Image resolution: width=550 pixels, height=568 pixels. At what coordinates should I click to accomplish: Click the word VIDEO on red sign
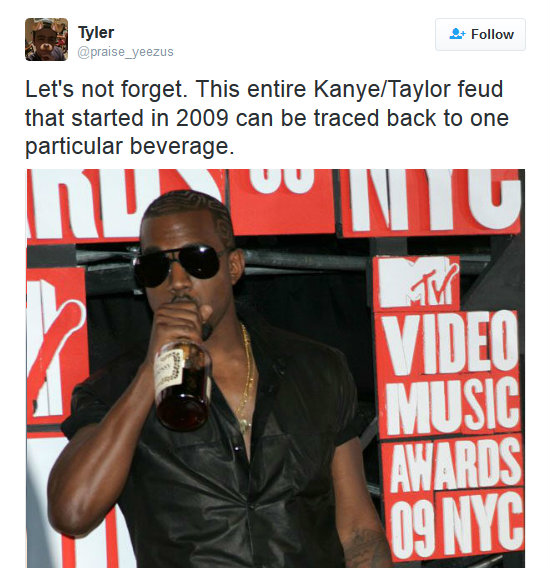click(x=449, y=342)
